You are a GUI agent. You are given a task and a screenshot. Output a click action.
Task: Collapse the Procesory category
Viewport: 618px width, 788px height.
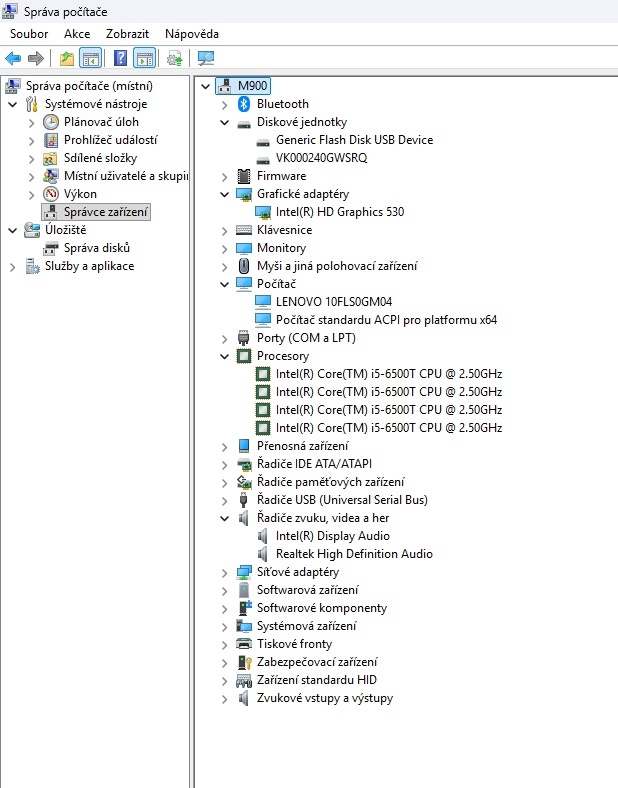[225, 356]
